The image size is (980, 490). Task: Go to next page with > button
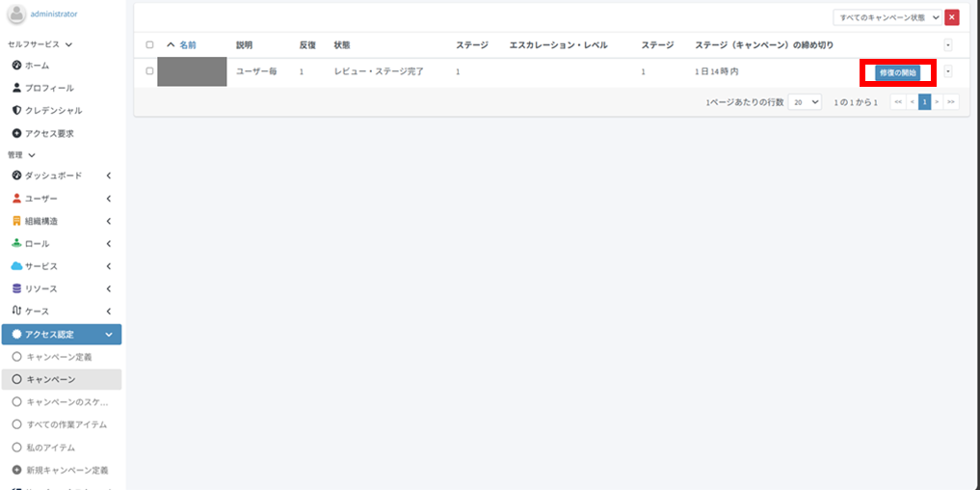tap(937, 102)
